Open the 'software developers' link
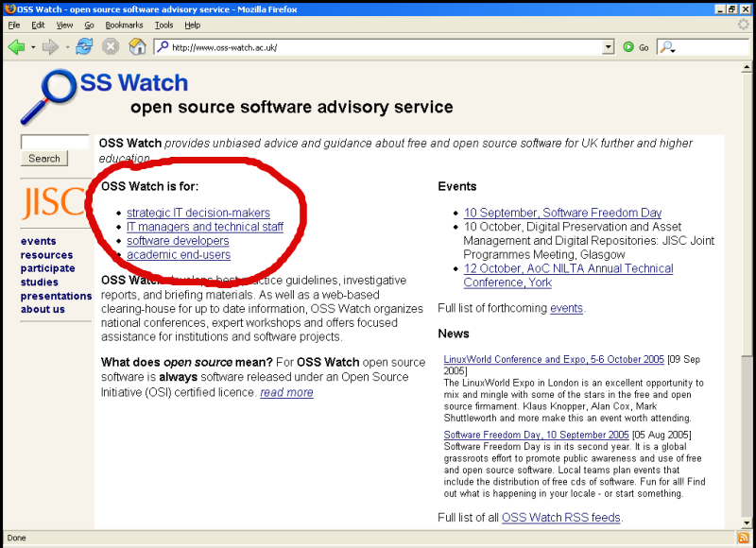Viewport: 756px width, 548px height. pyautogui.click(x=178, y=241)
